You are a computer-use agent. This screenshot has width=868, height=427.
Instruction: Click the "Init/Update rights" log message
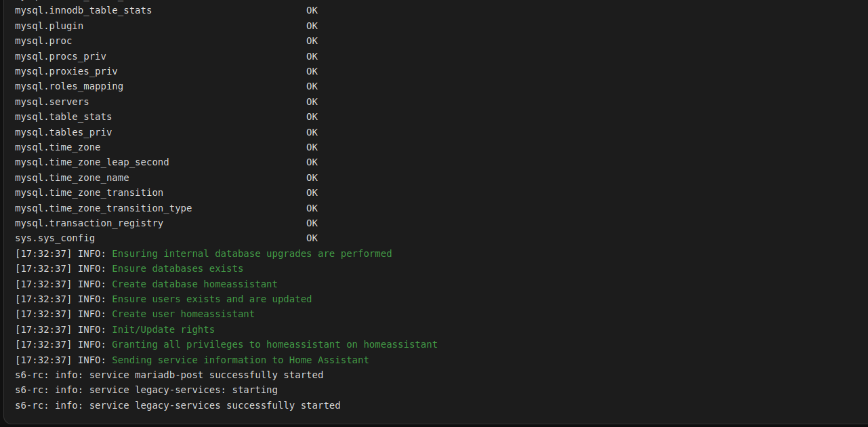pyautogui.click(x=163, y=329)
